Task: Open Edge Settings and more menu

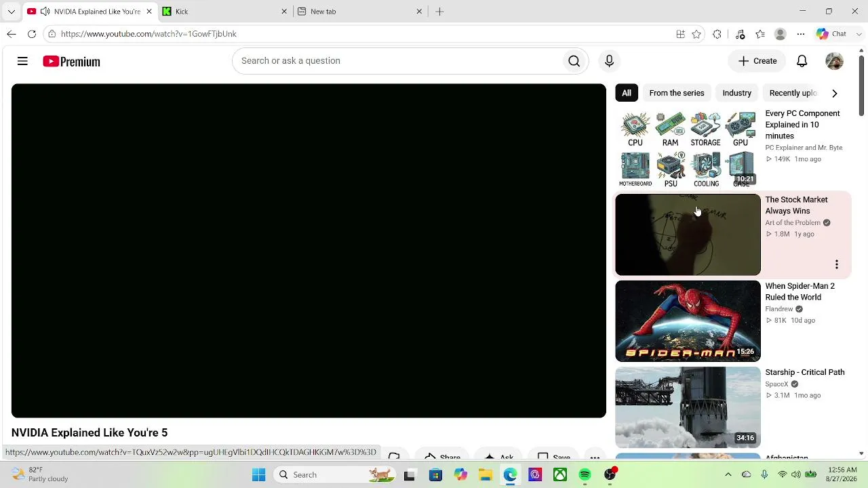Action: (x=801, y=34)
